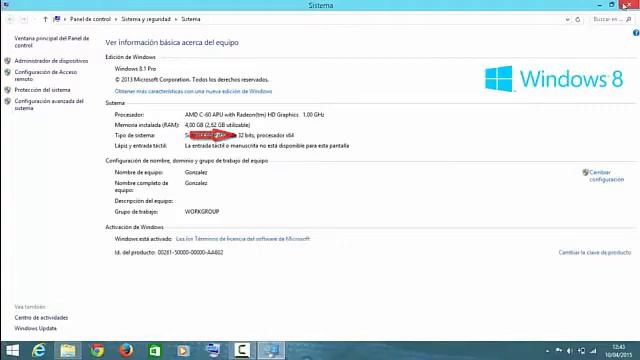Select the 4,00 GB RAM value
This screenshot has width=640, height=360.
pyautogui.click(x=217, y=125)
